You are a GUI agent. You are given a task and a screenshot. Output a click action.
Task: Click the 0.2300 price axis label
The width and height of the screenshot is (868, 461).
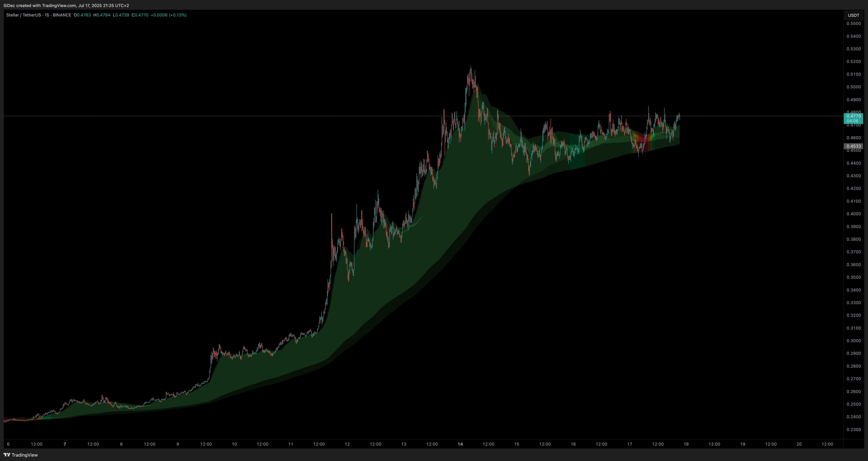[x=853, y=430]
